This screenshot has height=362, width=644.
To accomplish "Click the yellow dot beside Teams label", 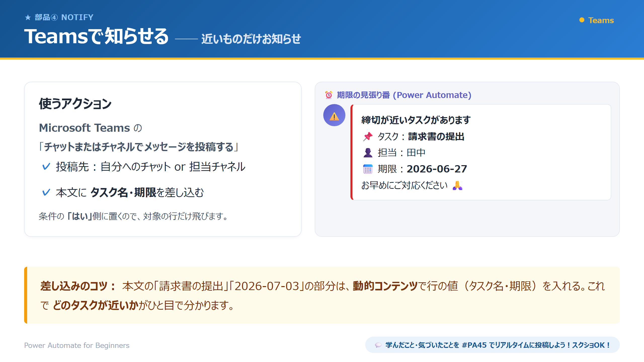I will click(582, 20).
